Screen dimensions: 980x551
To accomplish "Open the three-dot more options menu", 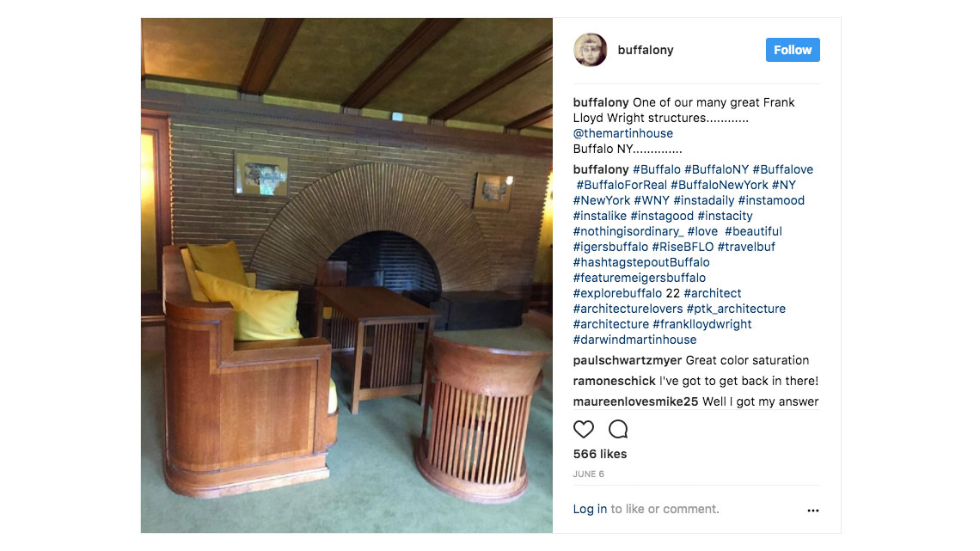I will pos(812,511).
